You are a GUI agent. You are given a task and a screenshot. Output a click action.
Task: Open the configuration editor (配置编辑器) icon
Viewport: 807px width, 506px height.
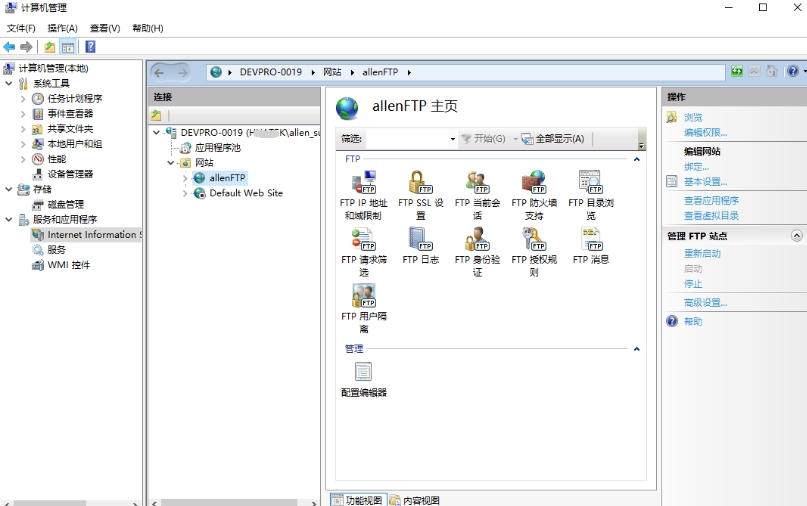point(363,380)
